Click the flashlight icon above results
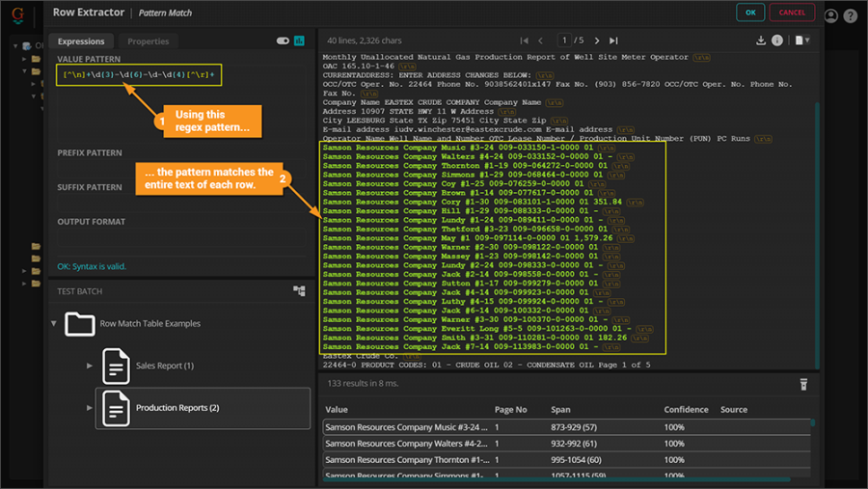868x489 pixels. 803,385
